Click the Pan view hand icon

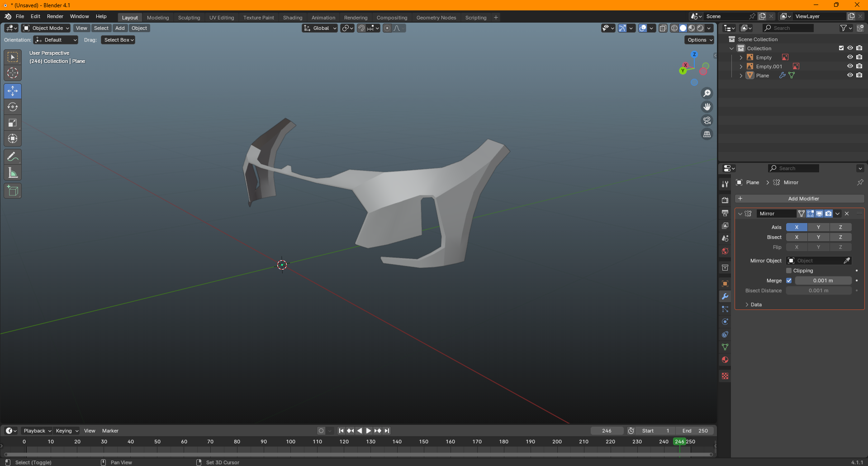pos(707,107)
